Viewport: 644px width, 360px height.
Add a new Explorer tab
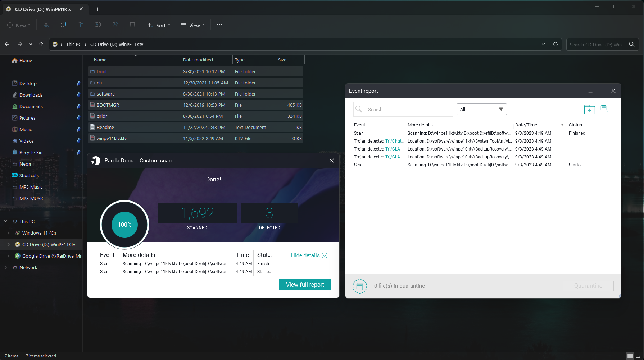coord(97,9)
